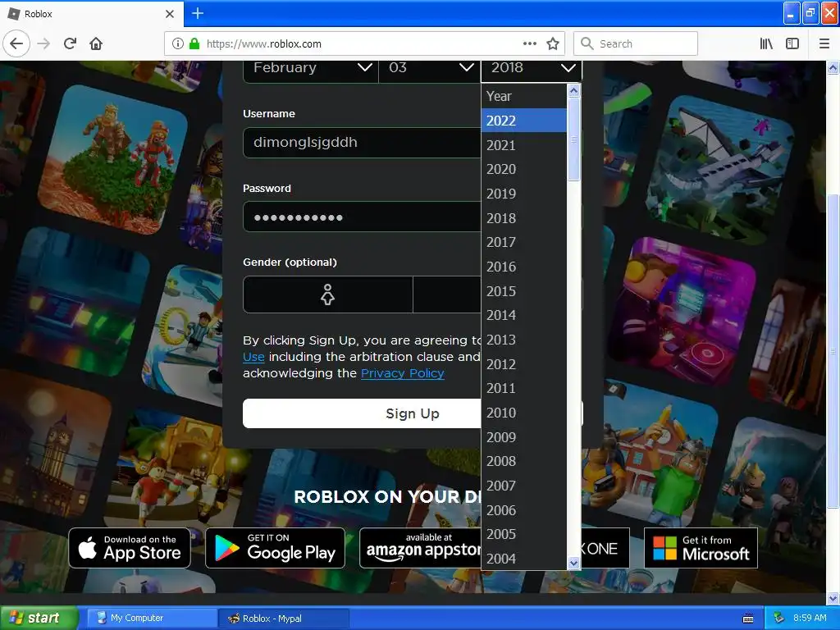
Task: Click the roblox.com address bar
Action: coord(363,43)
